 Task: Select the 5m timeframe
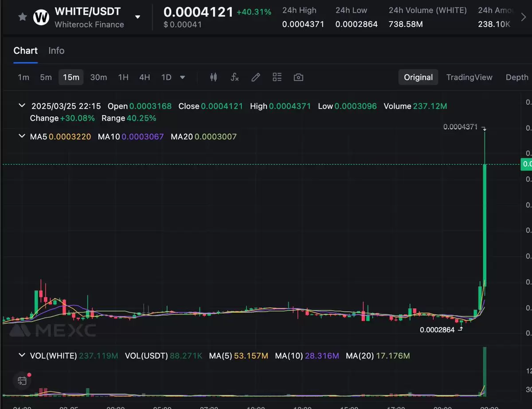coord(46,77)
